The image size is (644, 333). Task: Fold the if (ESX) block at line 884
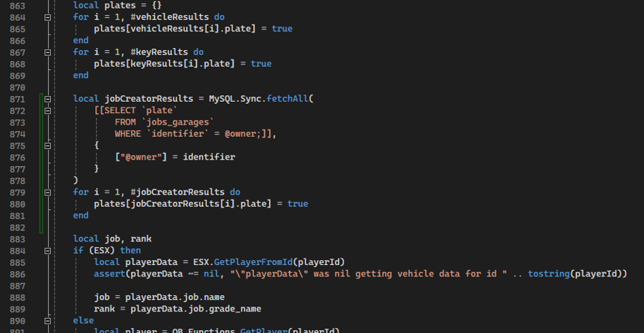coord(48,250)
